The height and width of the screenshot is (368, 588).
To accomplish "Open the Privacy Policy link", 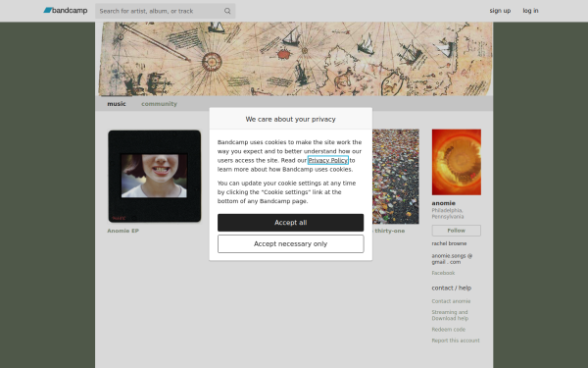I will point(328,160).
